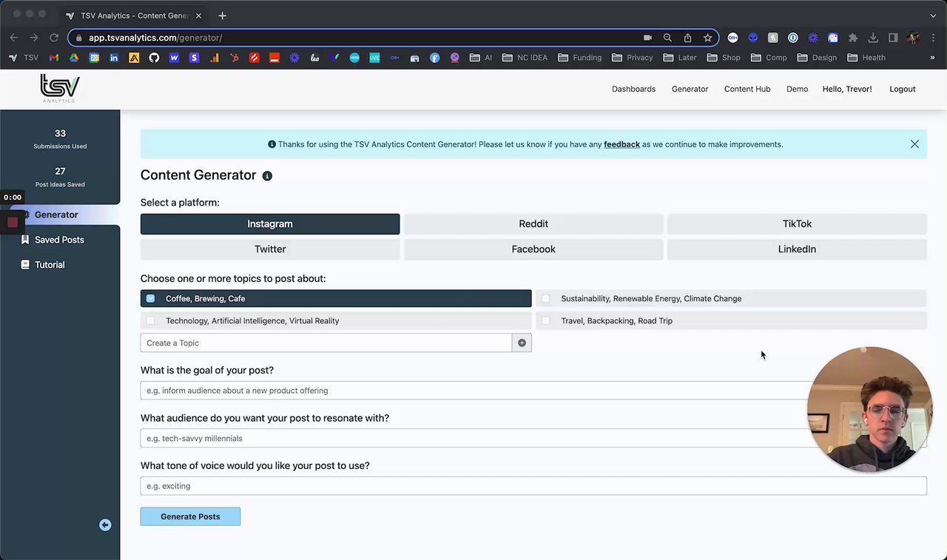Open the Design bookmarks folder

tap(818, 58)
